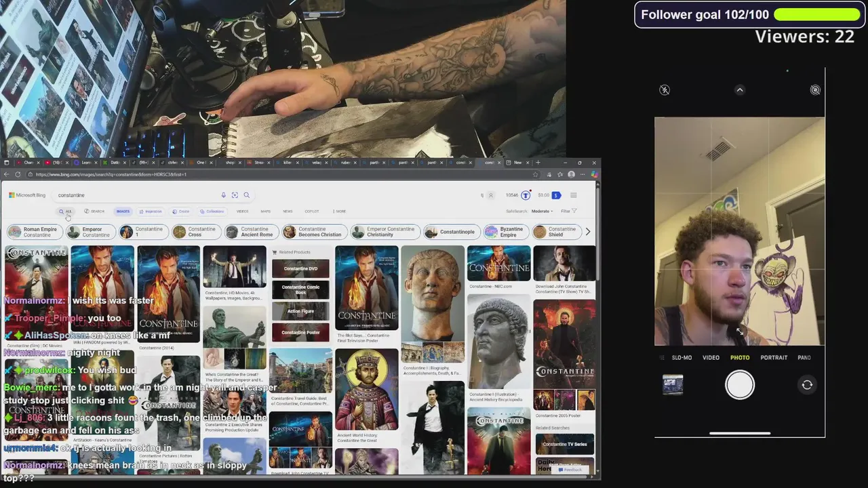Click the marble bust head image result
The height and width of the screenshot is (488, 868).
[x=432, y=293]
